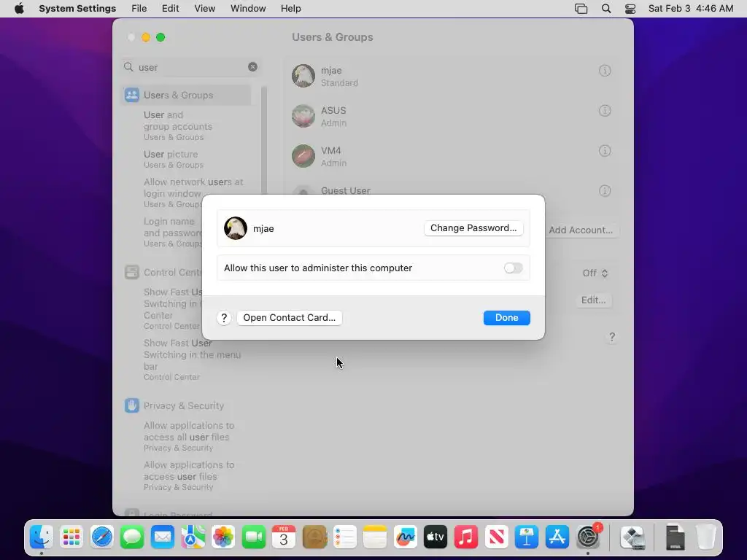Screen dimensions: 747x560
Task: Open Contact Card for mjae
Action: pos(289,318)
